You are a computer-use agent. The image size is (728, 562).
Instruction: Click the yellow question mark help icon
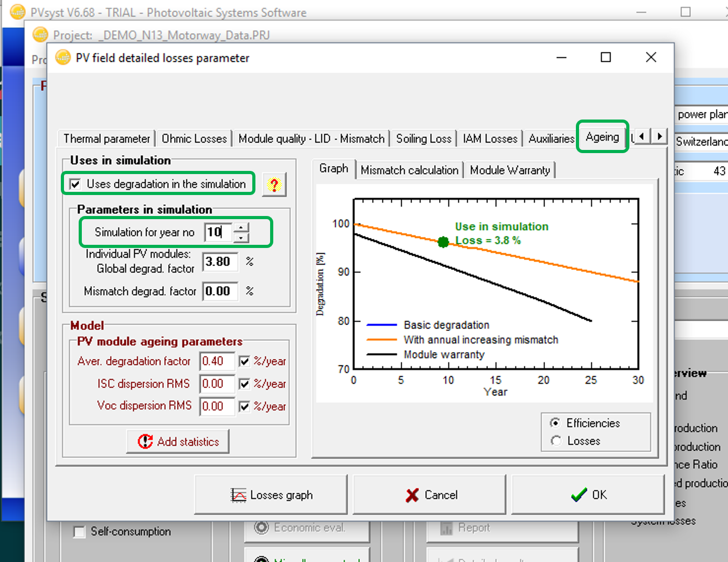click(x=274, y=185)
